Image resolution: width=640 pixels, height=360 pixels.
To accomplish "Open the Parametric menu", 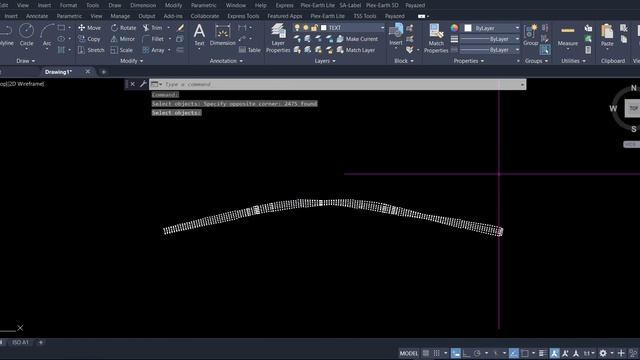I will click(203, 5).
